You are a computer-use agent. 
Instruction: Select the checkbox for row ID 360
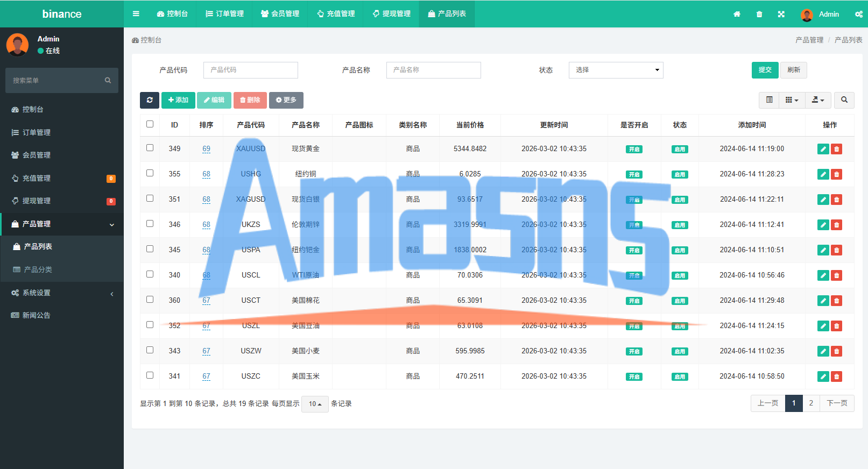coord(150,300)
